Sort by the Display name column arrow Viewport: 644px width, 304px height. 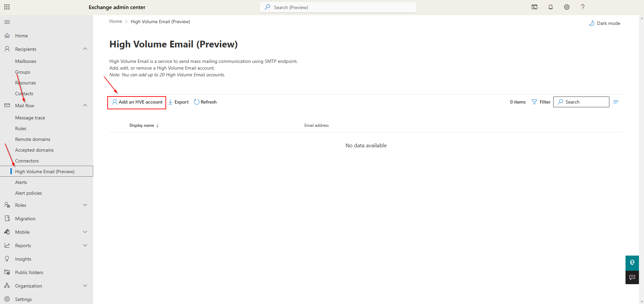pos(157,125)
